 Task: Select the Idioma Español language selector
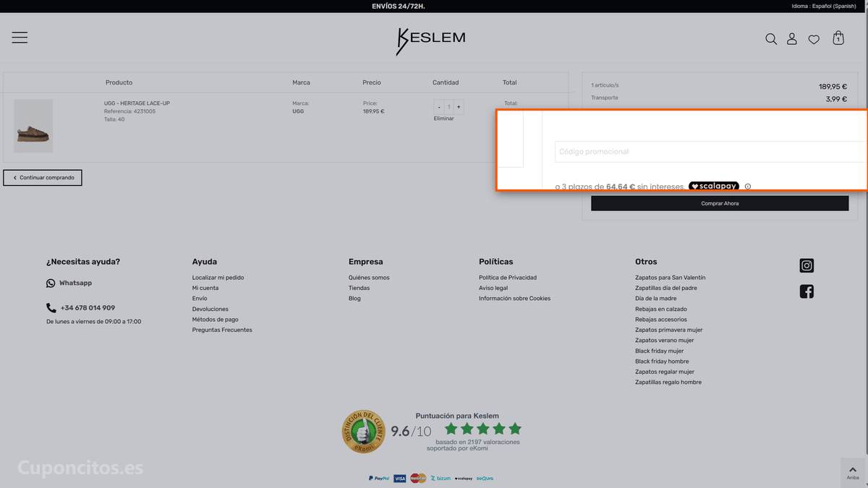point(824,6)
